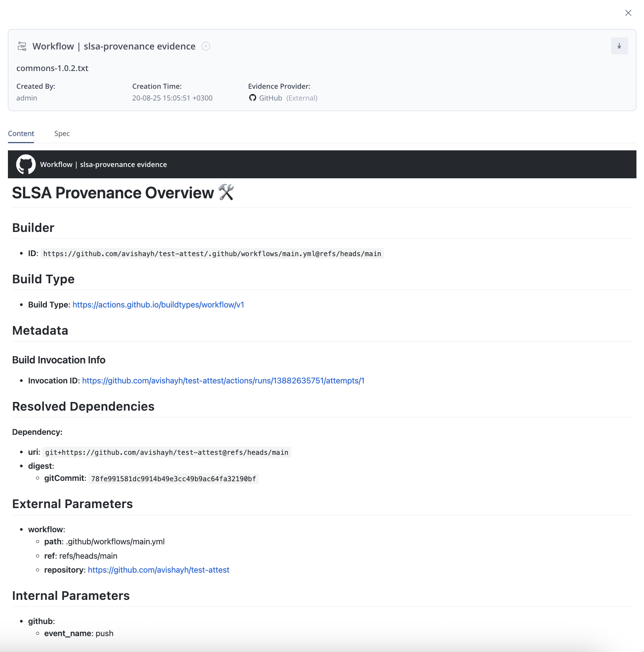Viewport: 644px width, 652px height.
Task: Click the GitHub logo in the dark banner
Action: pyautogui.click(x=26, y=164)
